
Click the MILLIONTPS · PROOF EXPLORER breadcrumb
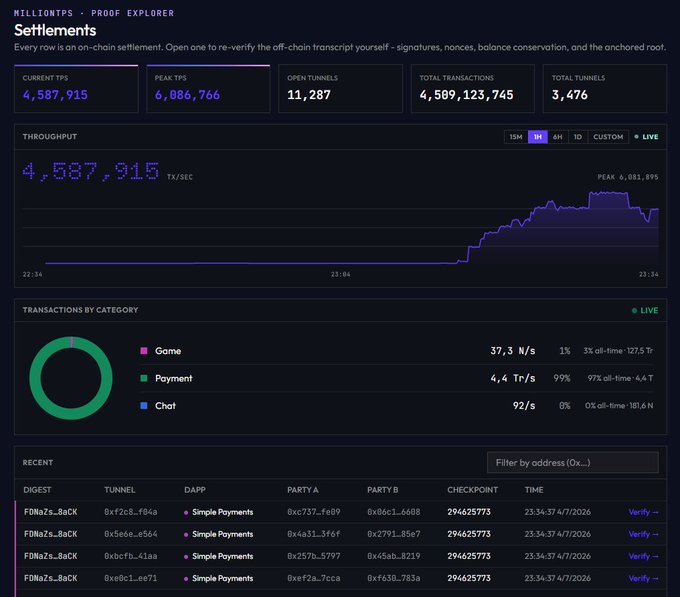coord(94,13)
